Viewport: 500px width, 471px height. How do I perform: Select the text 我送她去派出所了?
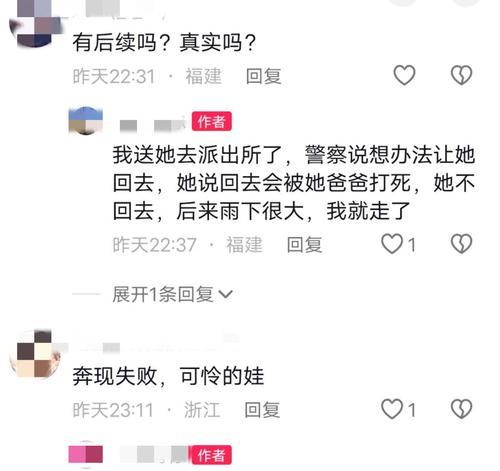(x=198, y=155)
